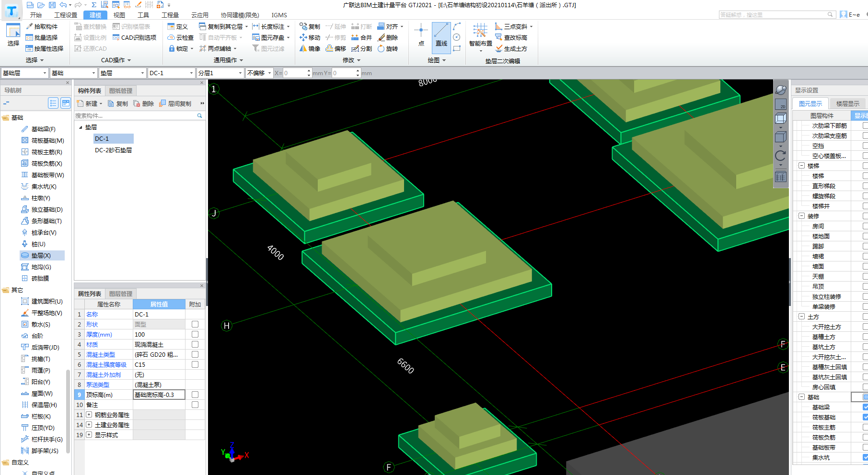Viewport: 868px width, 475px height.
Task: Switch to 楼层显示 tab in display settings
Action: click(x=847, y=103)
